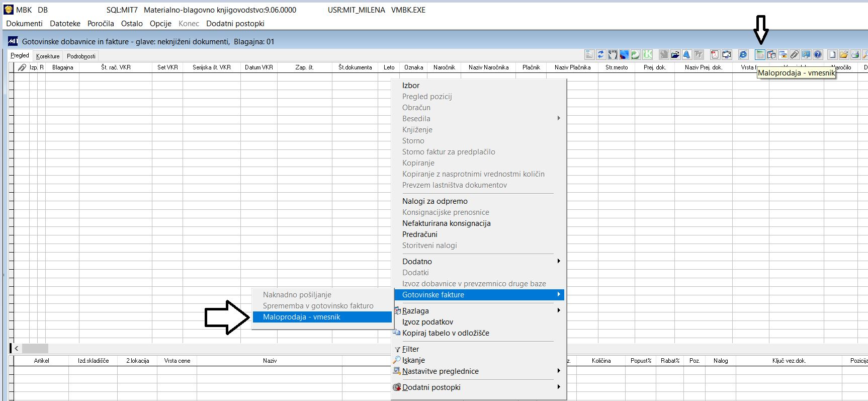Expand the Razlaga submenu arrow

pyautogui.click(x=558, y=310)
